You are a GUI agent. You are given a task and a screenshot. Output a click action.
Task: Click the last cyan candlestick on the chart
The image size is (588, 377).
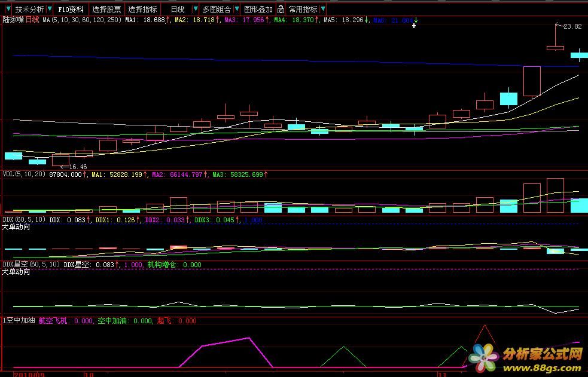(580, 56)
